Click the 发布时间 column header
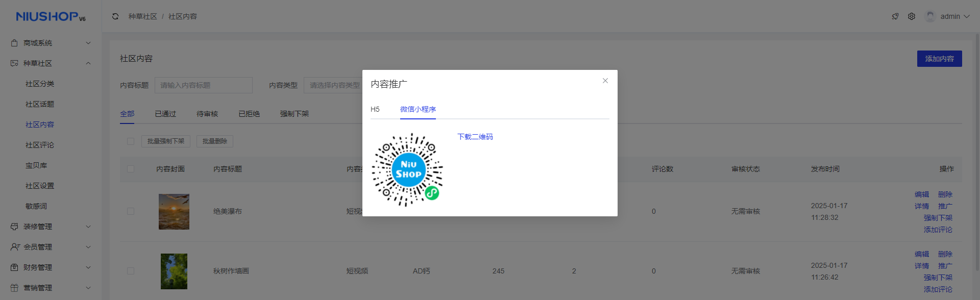The height and width of the screenshot is (300, 980). (825, 169)
